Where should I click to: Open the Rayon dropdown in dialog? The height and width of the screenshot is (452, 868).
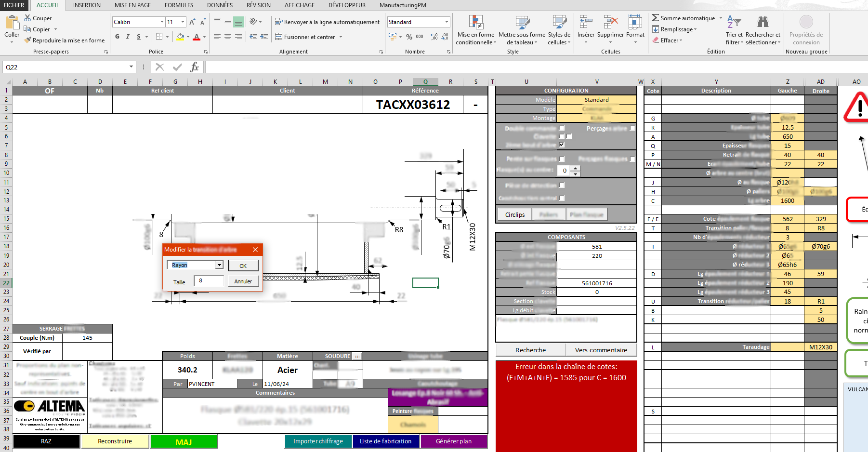click(x=219, y=265)
